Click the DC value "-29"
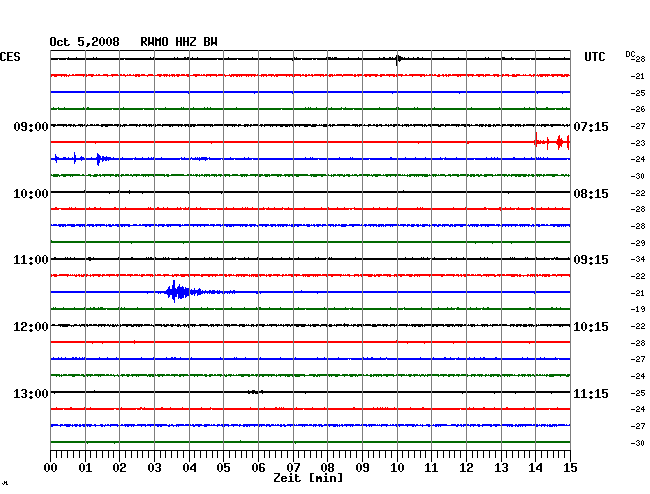The height and width of the screenshot is (494, 650). pos(638,243)
